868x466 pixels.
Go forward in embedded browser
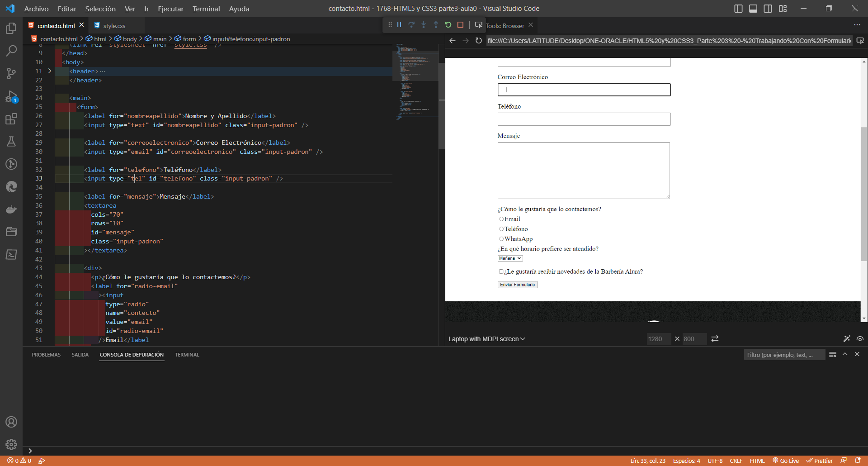click(x=466, y=41)
